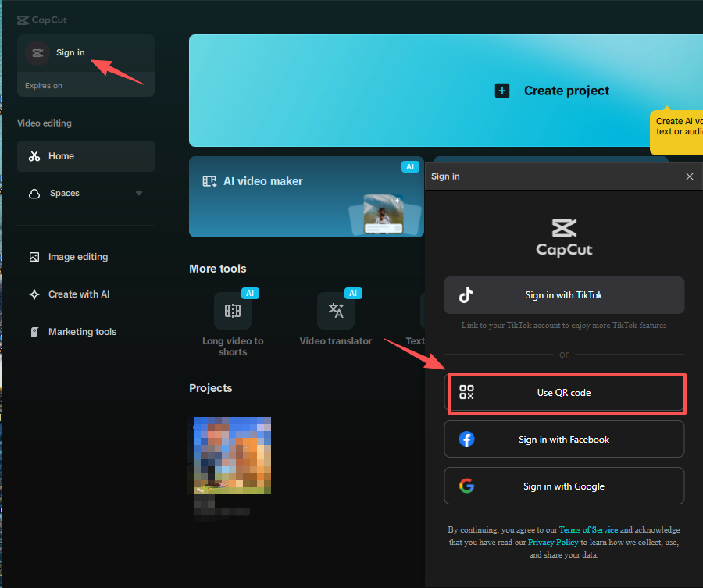Open the project thumbnail under Projects

tap(232, 455)
